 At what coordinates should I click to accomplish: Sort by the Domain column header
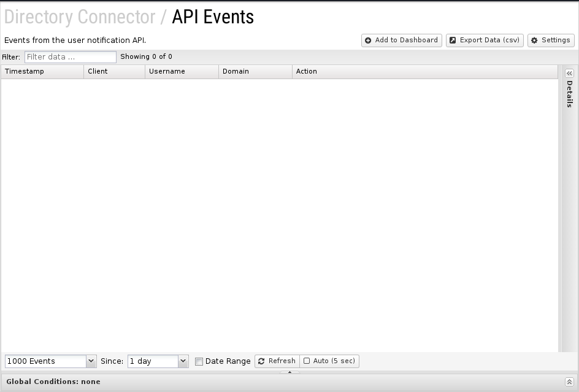[x=255, y=71]
